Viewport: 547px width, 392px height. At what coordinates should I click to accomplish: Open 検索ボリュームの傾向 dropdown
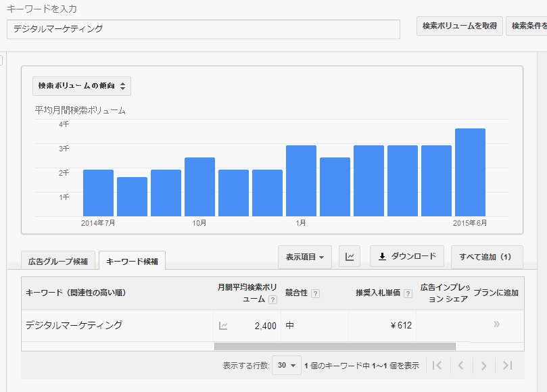82,86
